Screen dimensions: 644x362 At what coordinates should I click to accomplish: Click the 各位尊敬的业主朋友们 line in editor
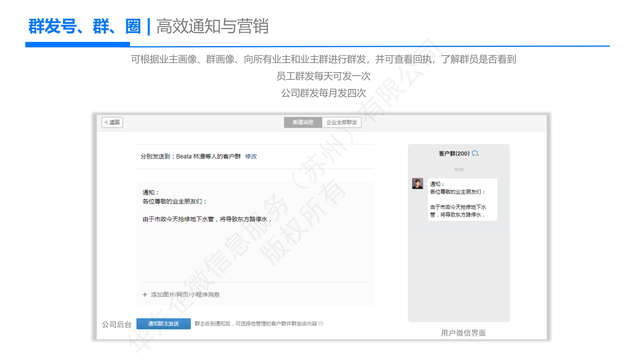pos(175,201)
